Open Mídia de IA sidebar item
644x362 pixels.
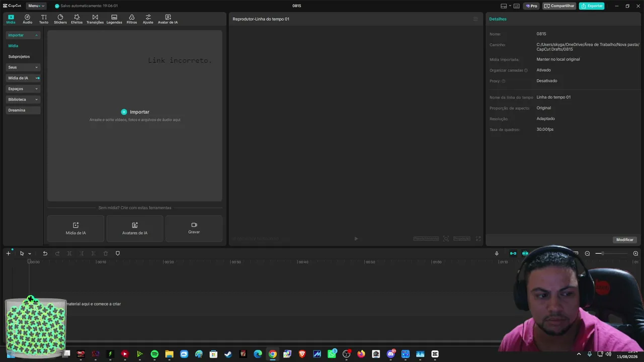(23, 78)
